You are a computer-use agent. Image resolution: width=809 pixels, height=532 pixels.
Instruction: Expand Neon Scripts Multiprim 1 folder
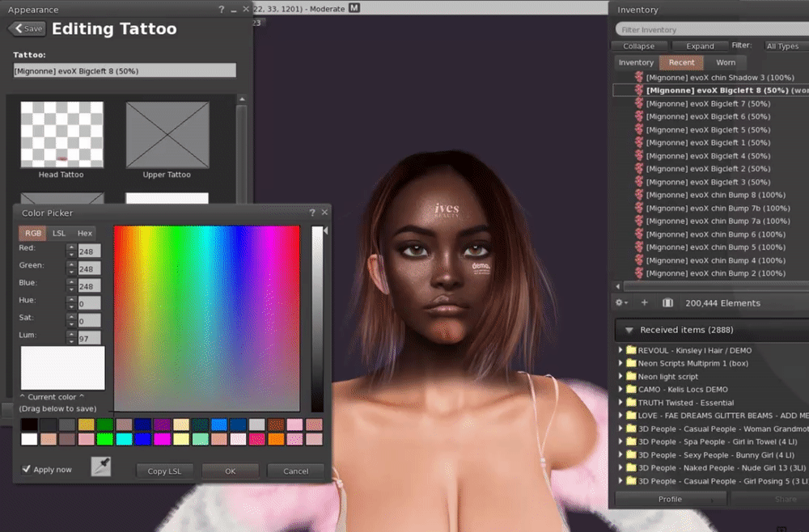click(x=621, y=363)
